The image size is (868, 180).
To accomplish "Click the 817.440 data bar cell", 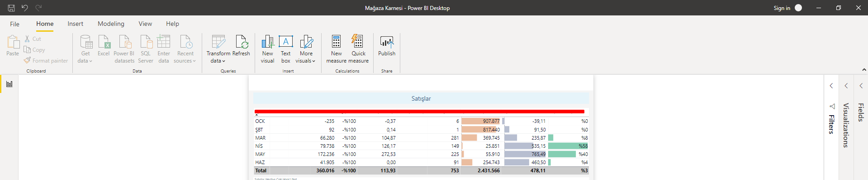I will (481, 130).
